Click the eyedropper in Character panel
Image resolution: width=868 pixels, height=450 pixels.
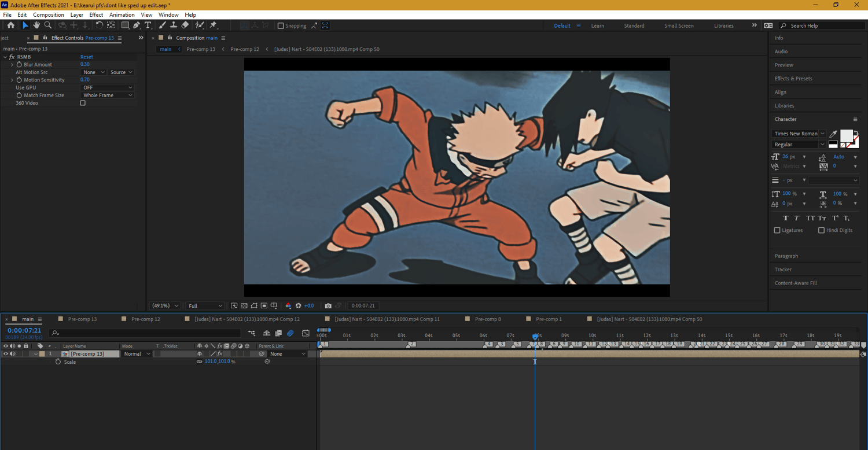pyautogui.click(x=833, y=134)
